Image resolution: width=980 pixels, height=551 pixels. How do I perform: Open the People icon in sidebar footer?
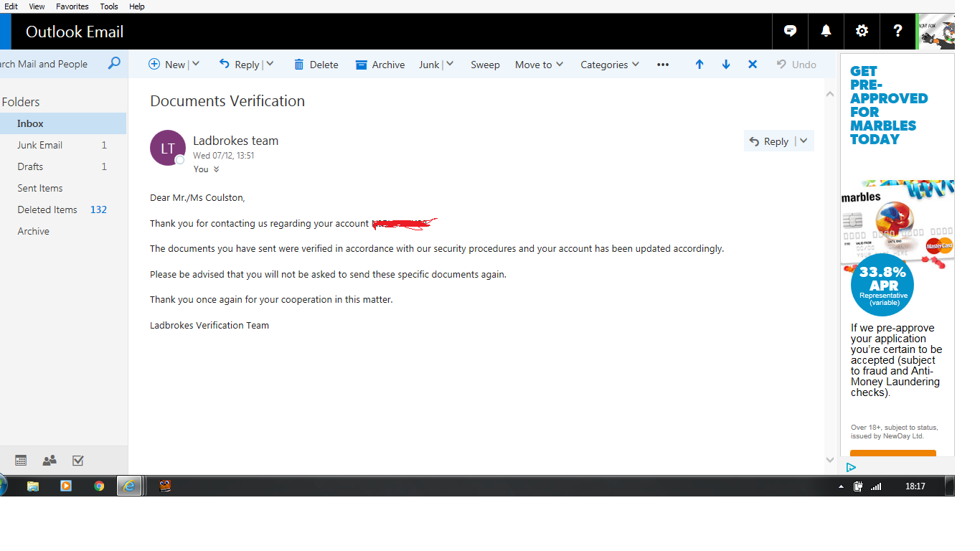coord(50,461)
